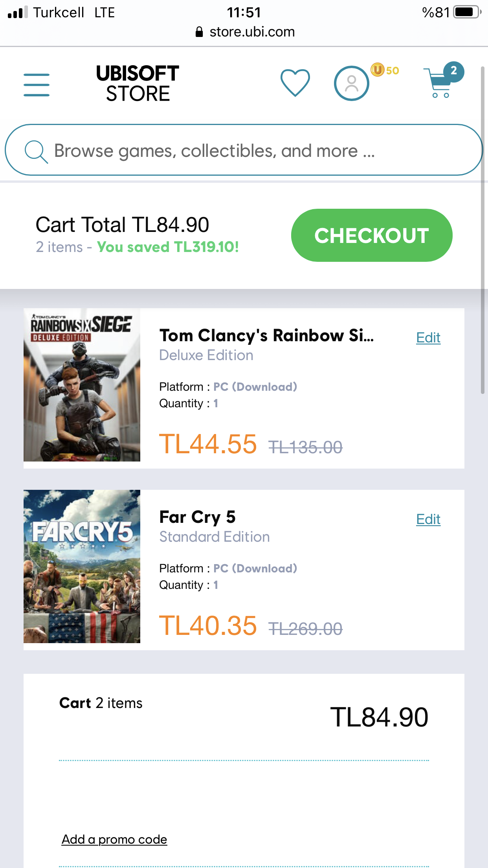The image size is (488, 868).
Task: Tap the battery indicator in status bar
Action: (467, 12)
